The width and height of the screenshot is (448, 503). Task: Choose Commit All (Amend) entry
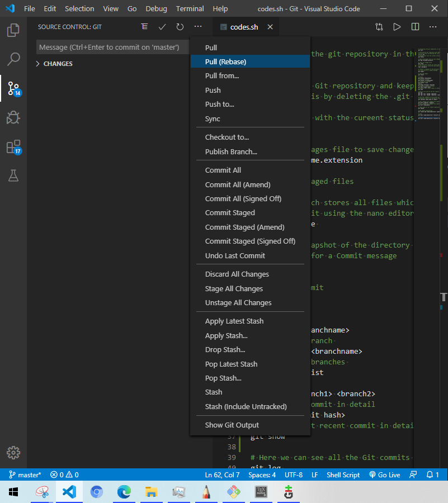(251, 184)
